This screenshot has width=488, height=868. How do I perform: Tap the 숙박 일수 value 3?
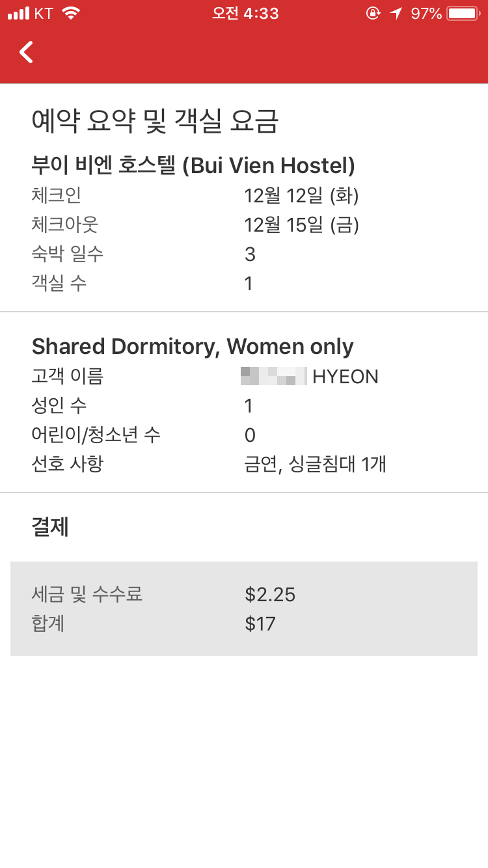tap(250, 254)
